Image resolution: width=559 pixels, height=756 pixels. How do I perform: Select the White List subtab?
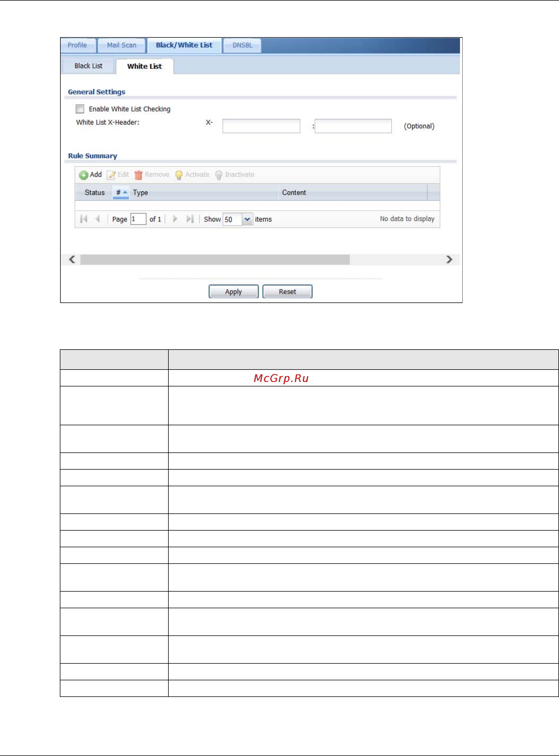145,66
